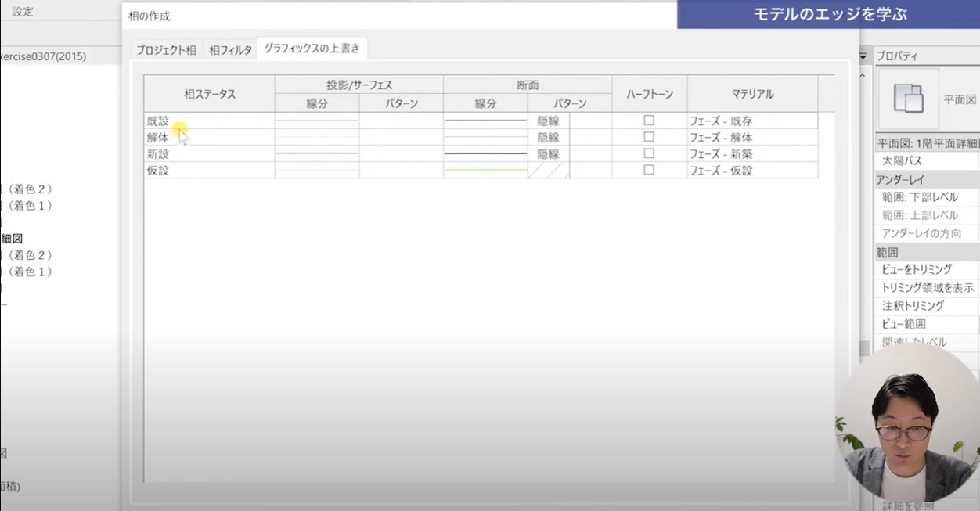980x511 pixels.
Task: Check the halftone box for 新設
Action: (648, 153)
